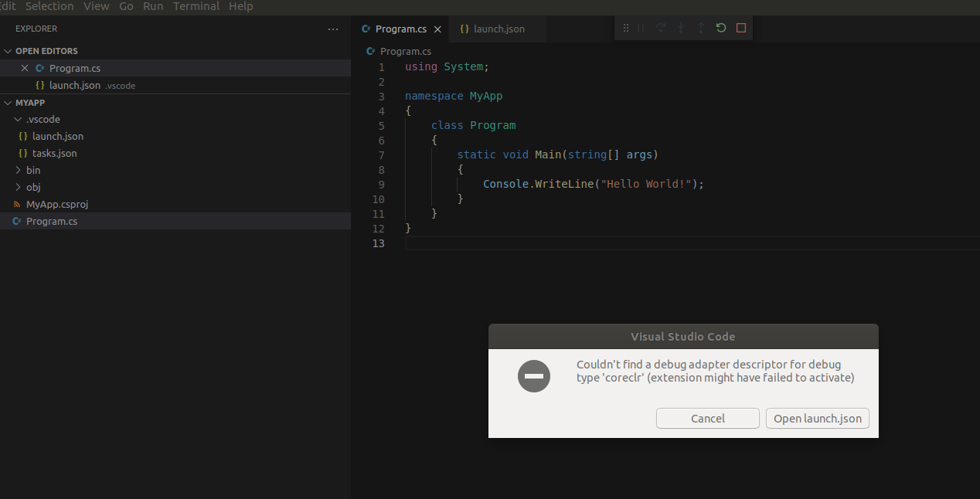Image resolution: width=980 pixels, height=499 pixels.
Task: Grab the debug toolbar drag handle
Action: click(x=624, y=28)
